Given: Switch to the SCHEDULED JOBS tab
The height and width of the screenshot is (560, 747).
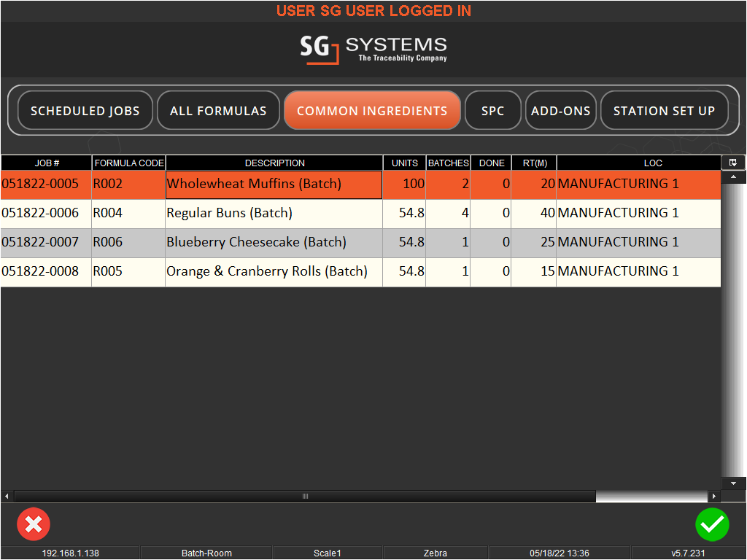Looking at the screenshot, I should coord(85,110).
